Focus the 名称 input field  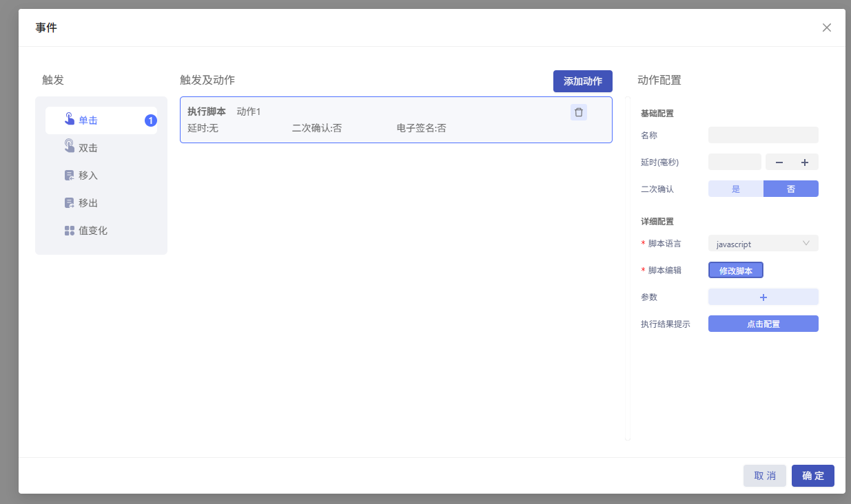(x=763, y=135)
